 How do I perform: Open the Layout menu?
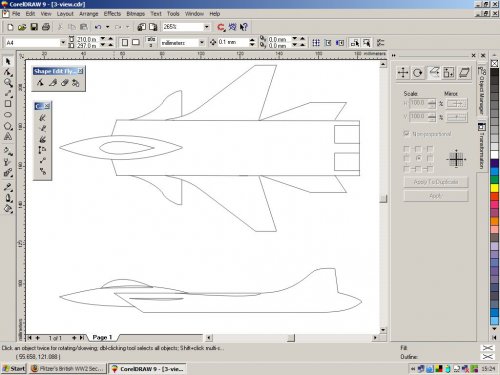pyautogui.click(x=65, y=14)
